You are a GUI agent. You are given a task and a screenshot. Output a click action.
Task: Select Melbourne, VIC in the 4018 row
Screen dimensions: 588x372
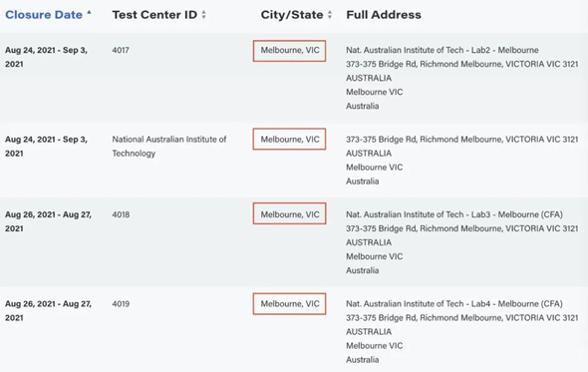[289, 213]
